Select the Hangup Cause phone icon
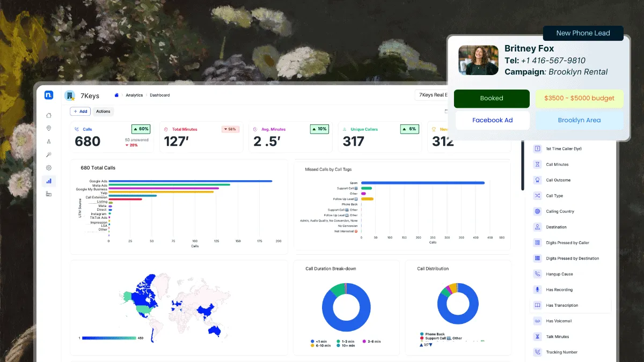 click(537, 274)
